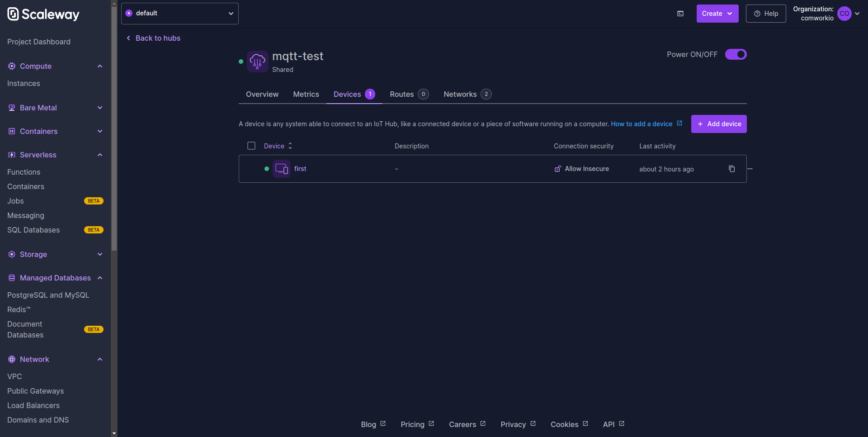Switch to the Routes tab

coord(409,94)
